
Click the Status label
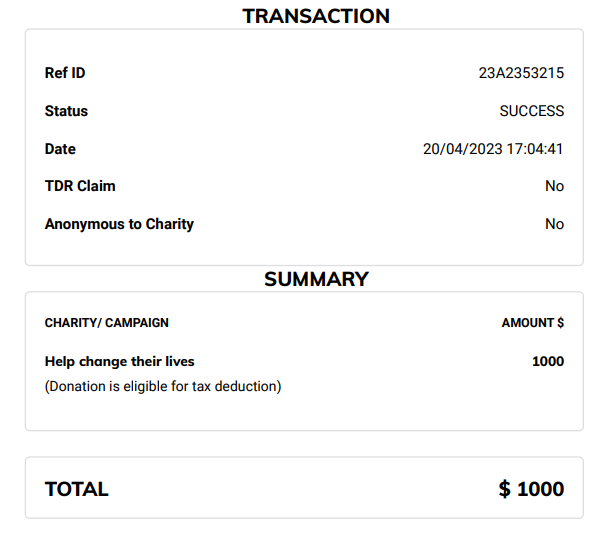(x=66, y=111)
